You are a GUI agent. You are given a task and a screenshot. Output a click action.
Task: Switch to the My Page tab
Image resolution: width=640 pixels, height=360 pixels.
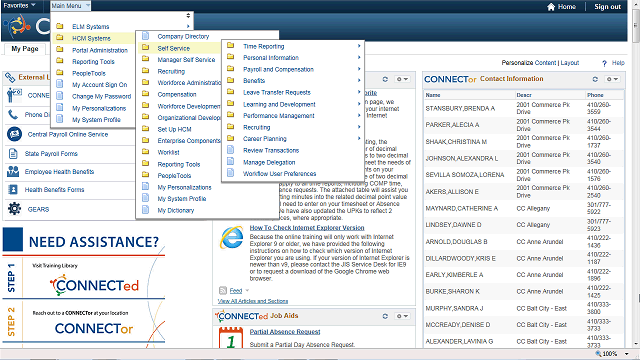[x=25, y=49]
